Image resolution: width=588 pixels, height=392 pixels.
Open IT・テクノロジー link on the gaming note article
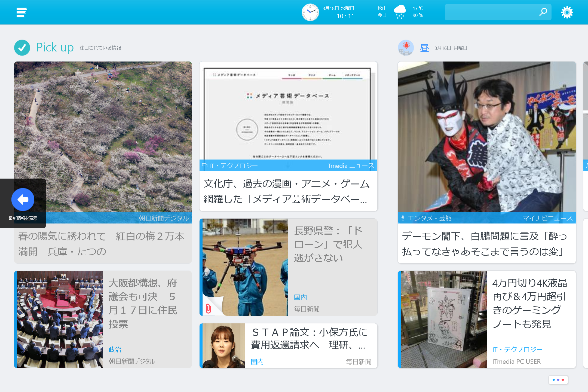517,349
